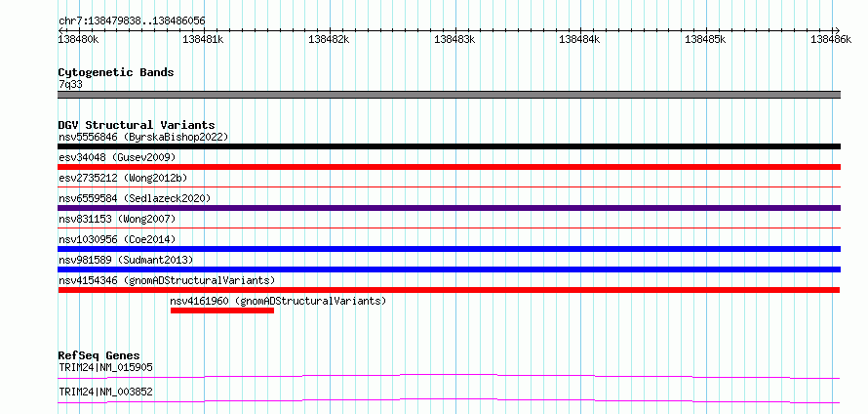Click the black nsv5556846 variant bar
This screenshot has width=868, height=414.
tap(449, 146)
